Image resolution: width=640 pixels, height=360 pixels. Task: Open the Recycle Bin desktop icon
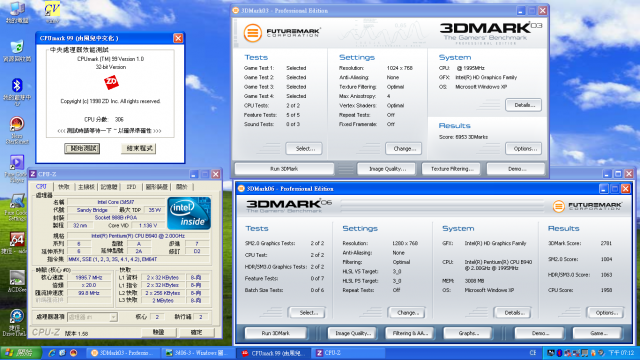pyautogui.click(x=17, y=51)
